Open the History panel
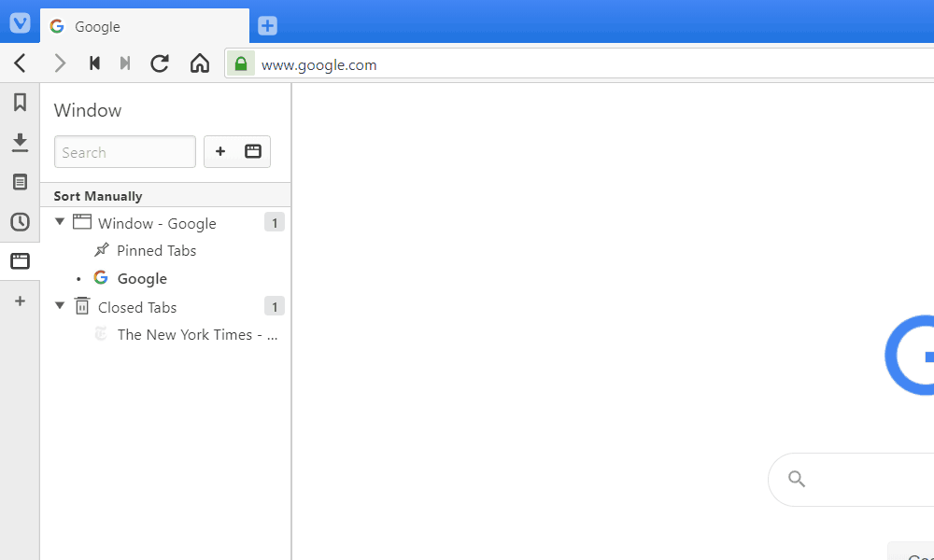This screenshot has height=560, width=934. 21,222
